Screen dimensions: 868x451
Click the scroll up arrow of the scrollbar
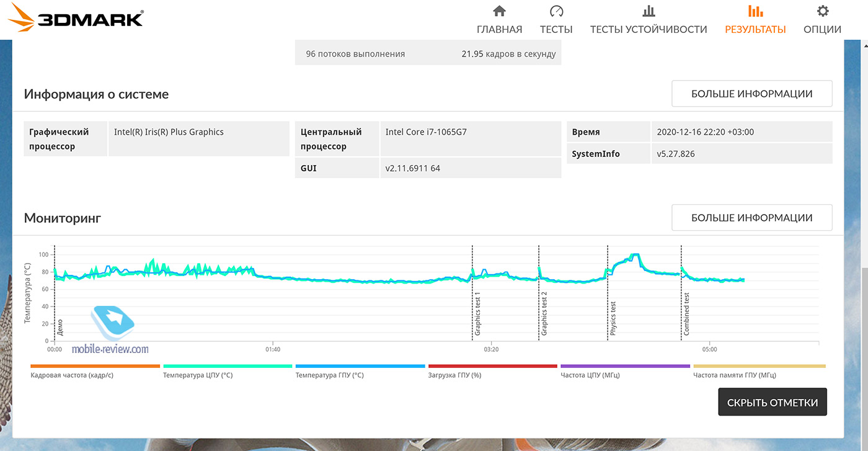point(864,45)
